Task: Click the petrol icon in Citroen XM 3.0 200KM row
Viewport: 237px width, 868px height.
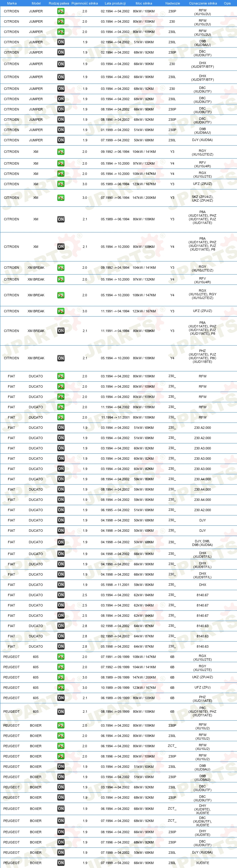Action: (61, 198)
